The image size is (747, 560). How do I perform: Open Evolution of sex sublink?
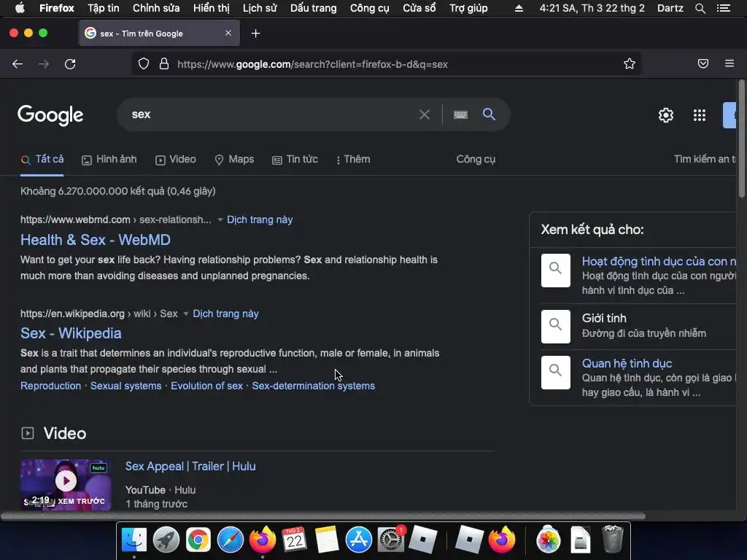[x=206, y=386]
